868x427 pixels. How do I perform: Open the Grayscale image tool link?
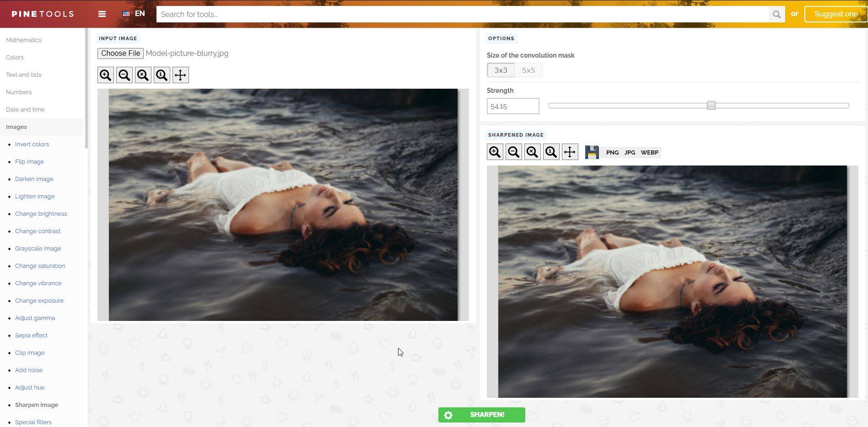click(x=38, y=248)
